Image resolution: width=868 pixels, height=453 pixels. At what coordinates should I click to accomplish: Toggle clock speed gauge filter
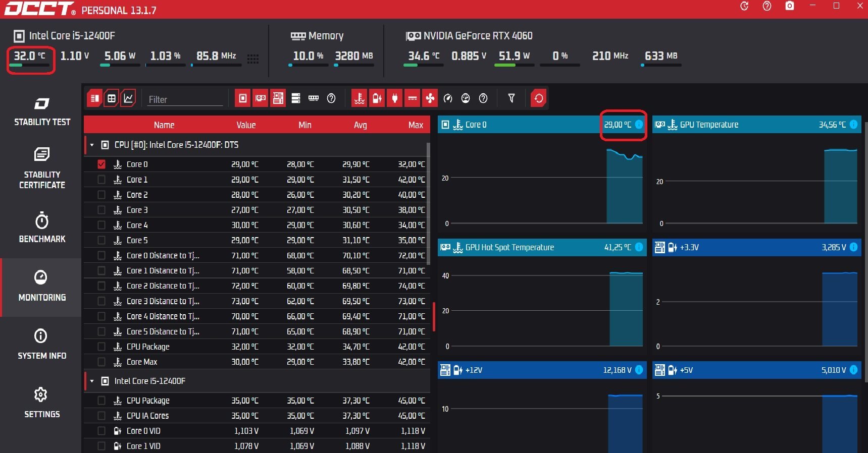(448, 98)
